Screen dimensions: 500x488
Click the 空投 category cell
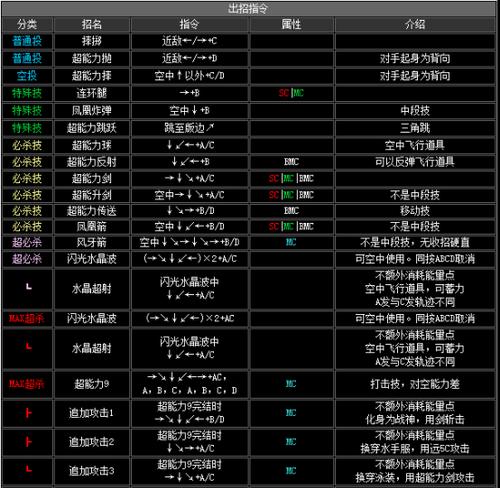[x=27, y=76]
